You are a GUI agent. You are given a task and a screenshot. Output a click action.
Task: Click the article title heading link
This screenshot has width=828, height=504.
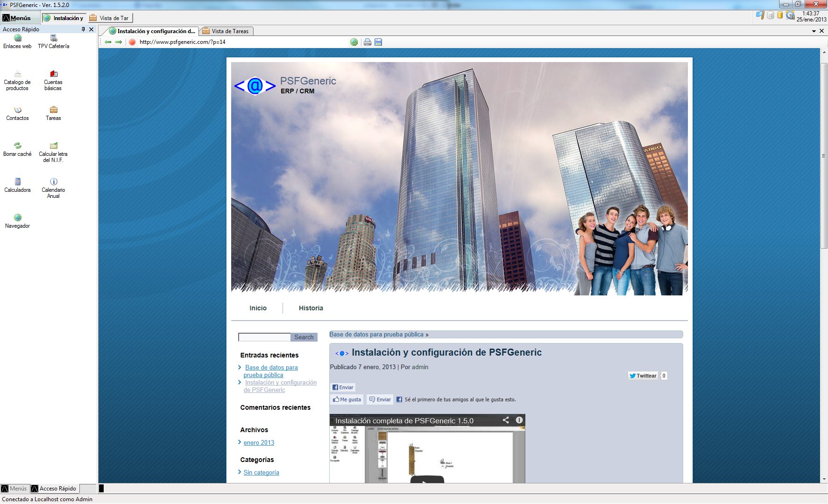(446, 352)
